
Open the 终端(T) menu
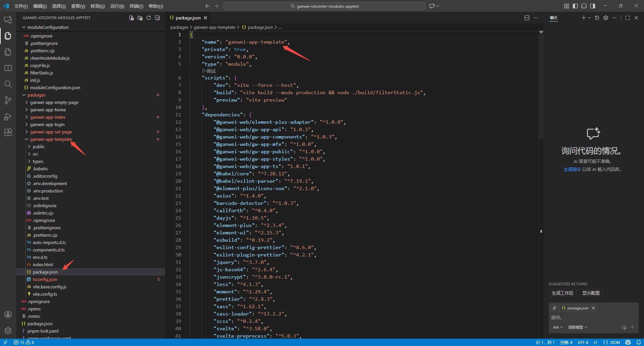coord(136,6)
